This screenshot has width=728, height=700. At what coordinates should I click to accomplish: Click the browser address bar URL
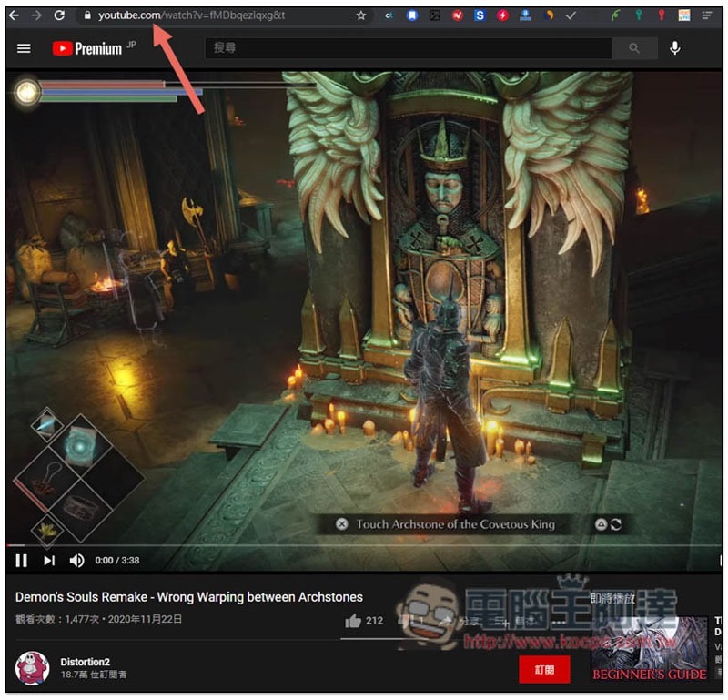(x=191, y=15)
